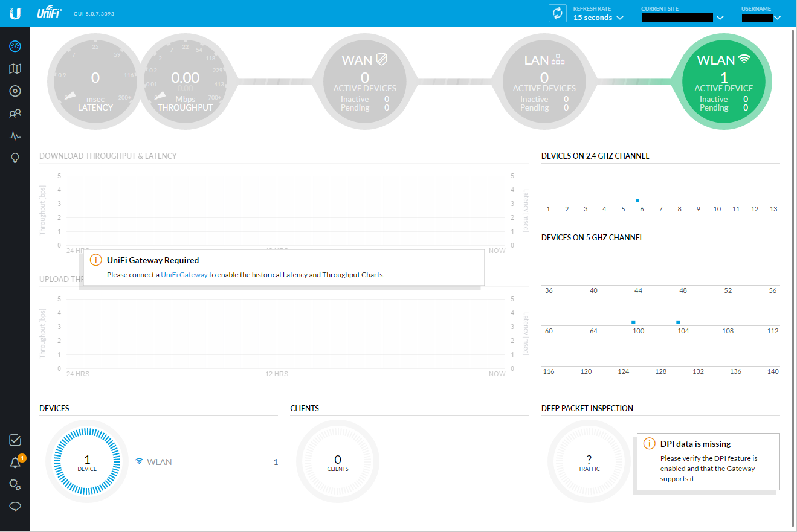The width and height of the screenshot is (797, 532).
Task: Click the UniFi logo in header
Action: click(x=49, y=13)
